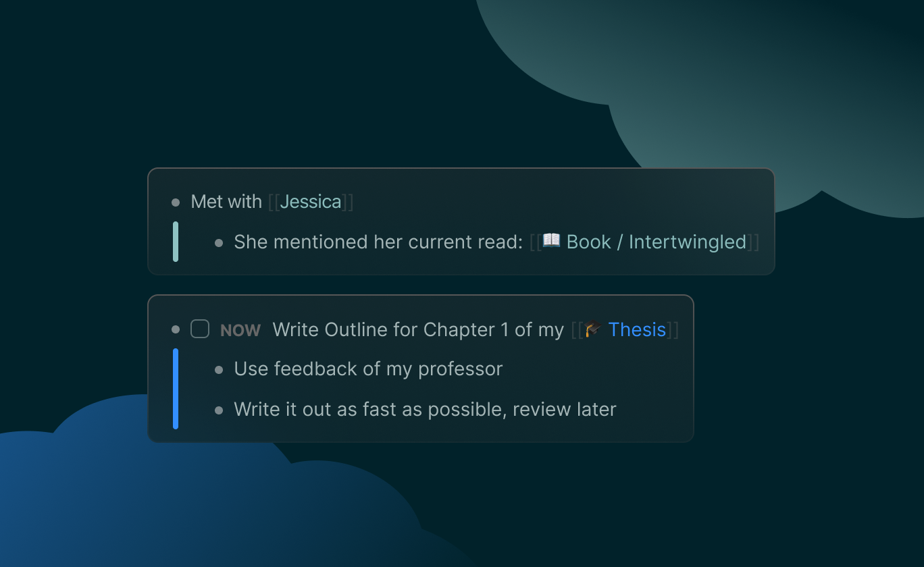The height and width of the screenshot is (567, 924).
Task: Click the bullet next to 'Use feedback of my professor'
Action: click(219, 369)
